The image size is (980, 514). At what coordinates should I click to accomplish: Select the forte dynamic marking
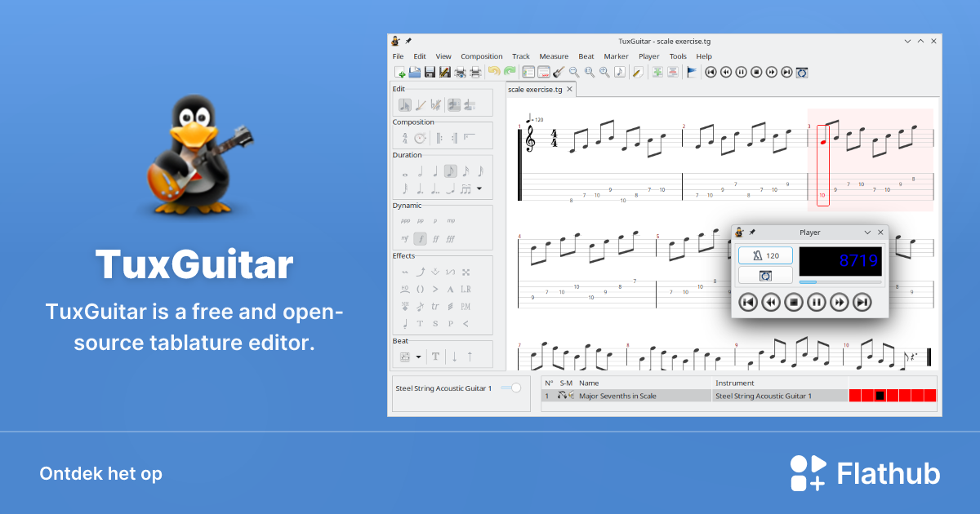click(420, 237)
